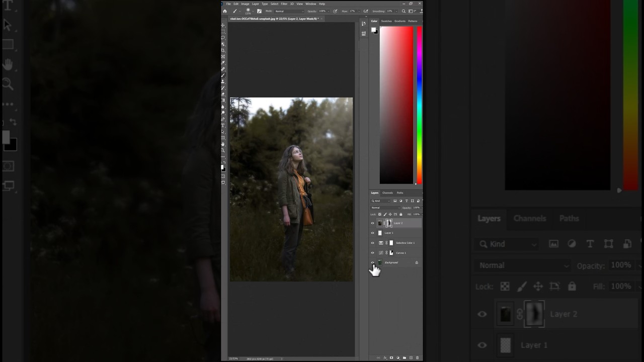Hide the Selective Color 1 layer
The height and width of the screenshot is (362, 644).
[x=373, y=243]
